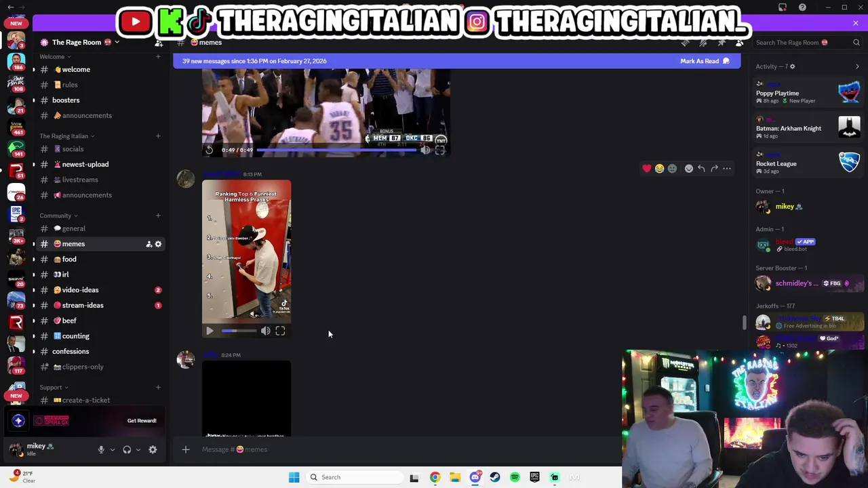Collapse the Community category
This screenshot has width=868, height=488.
coord(58,216)
